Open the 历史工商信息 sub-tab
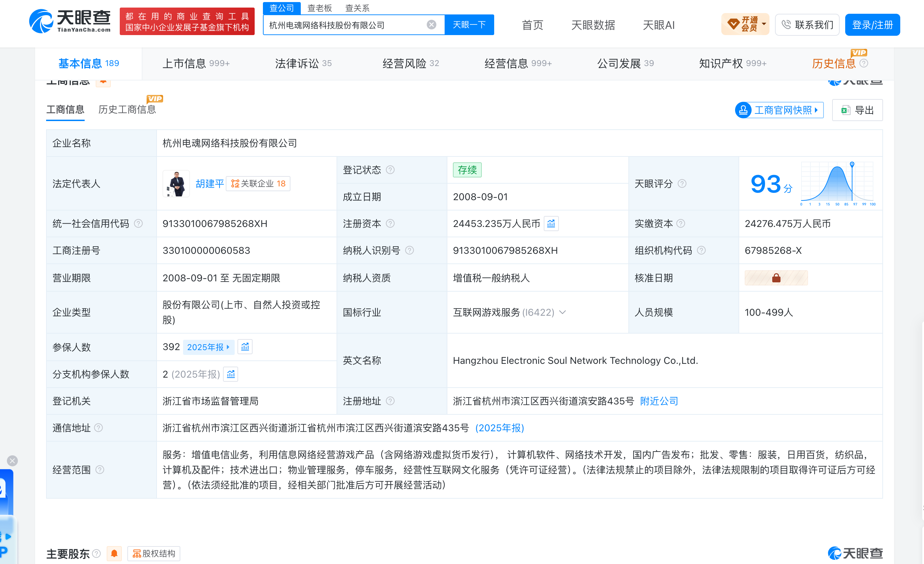Screen dimensions: 924x564 pos(127,109)
